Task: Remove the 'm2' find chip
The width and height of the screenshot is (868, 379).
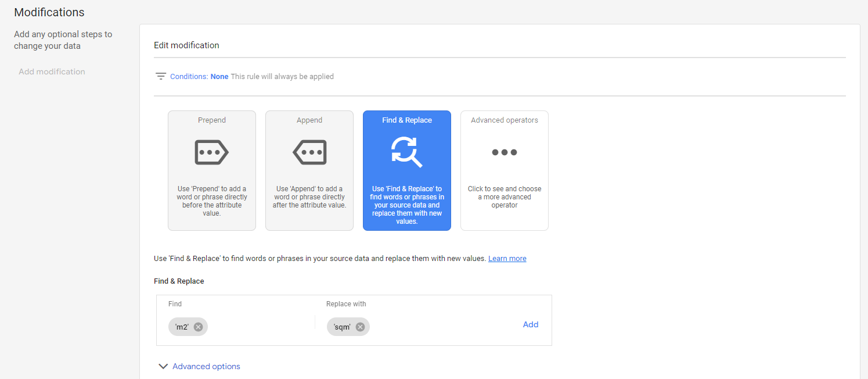Action: point(198,327)
